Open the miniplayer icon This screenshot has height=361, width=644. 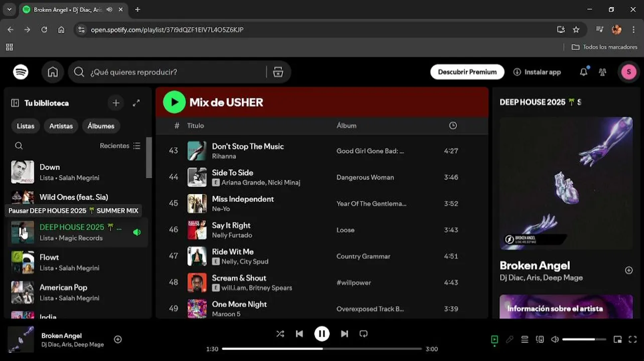point(617,339)
